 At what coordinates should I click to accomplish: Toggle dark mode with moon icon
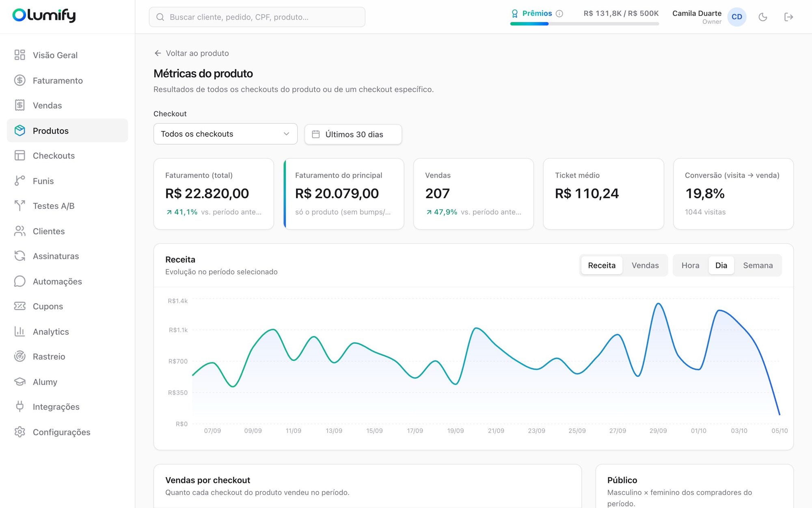coord(763,17)
